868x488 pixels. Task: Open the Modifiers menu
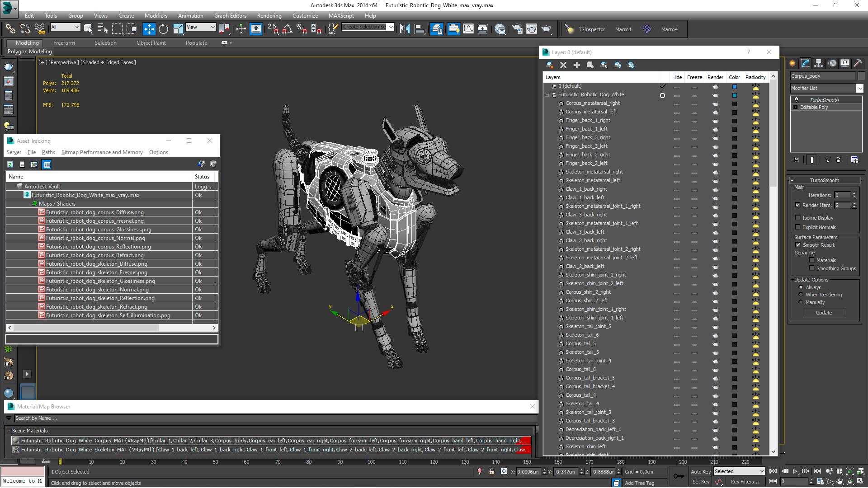[x=156, y=16]
